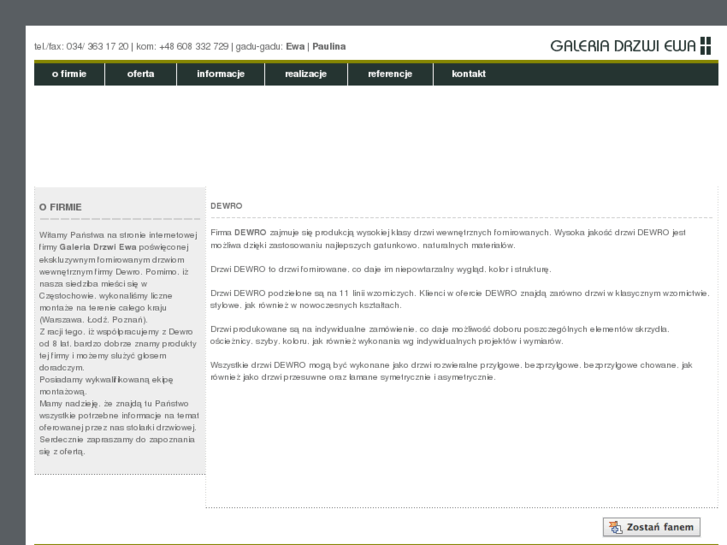
Task: Click the mobile number '+48 608 332 729'
Action: point(194,46)
